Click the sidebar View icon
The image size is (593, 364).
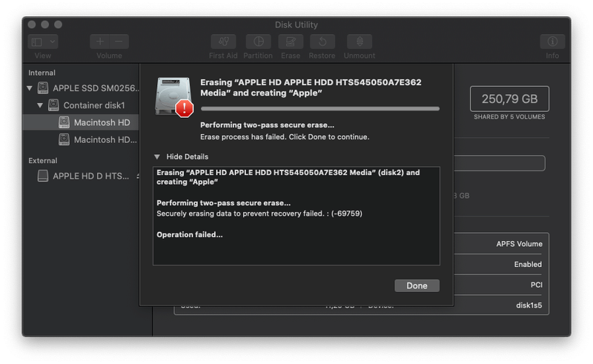pyautogui.click(x=37, y=42)
